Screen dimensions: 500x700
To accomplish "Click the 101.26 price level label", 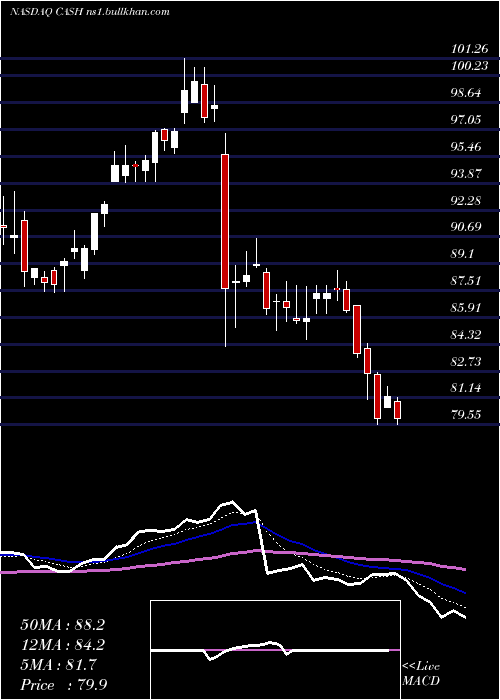I will pos(469,49).
